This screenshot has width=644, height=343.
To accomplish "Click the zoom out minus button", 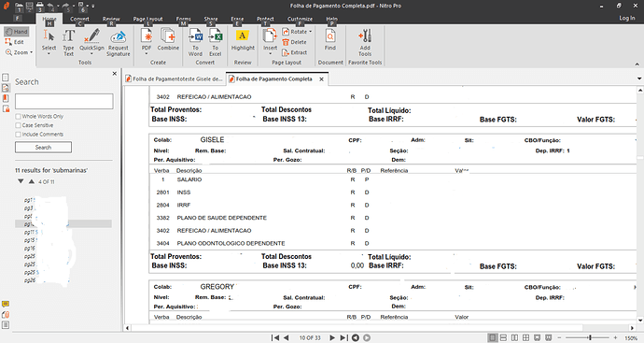I will pyautogui.click(x=559, y=337).
